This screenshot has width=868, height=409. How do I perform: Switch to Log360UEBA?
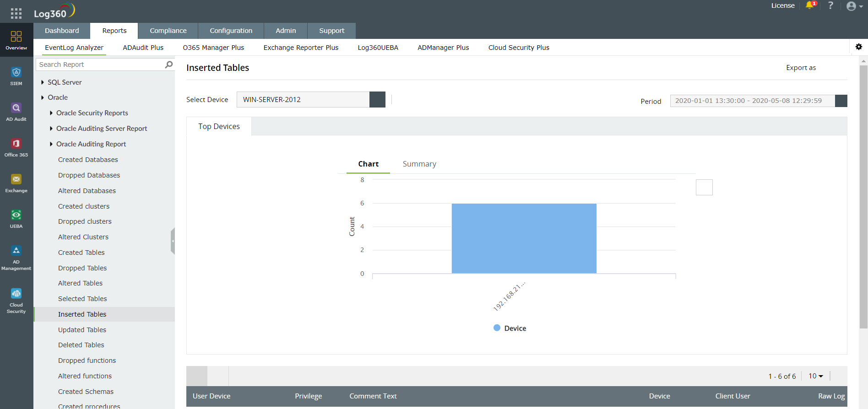point(378,48)
